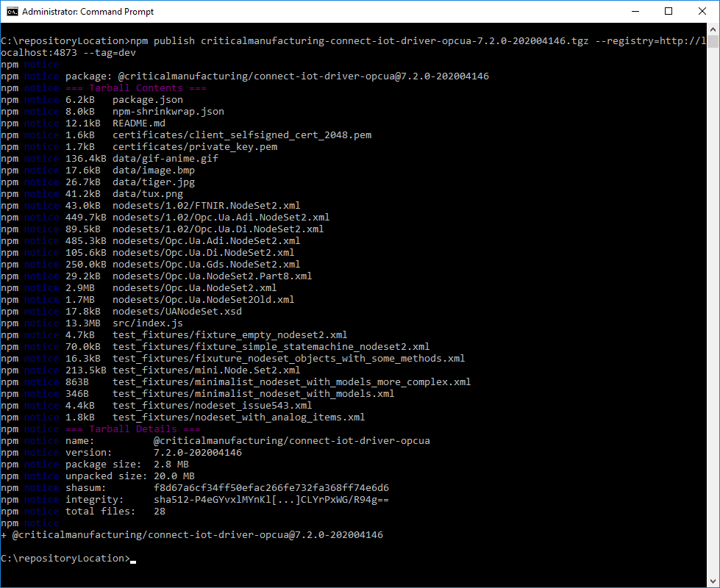720x588 pixels.
Task: Click the '=== Tarball Details ===' header
Action: (x=133, y=429)
